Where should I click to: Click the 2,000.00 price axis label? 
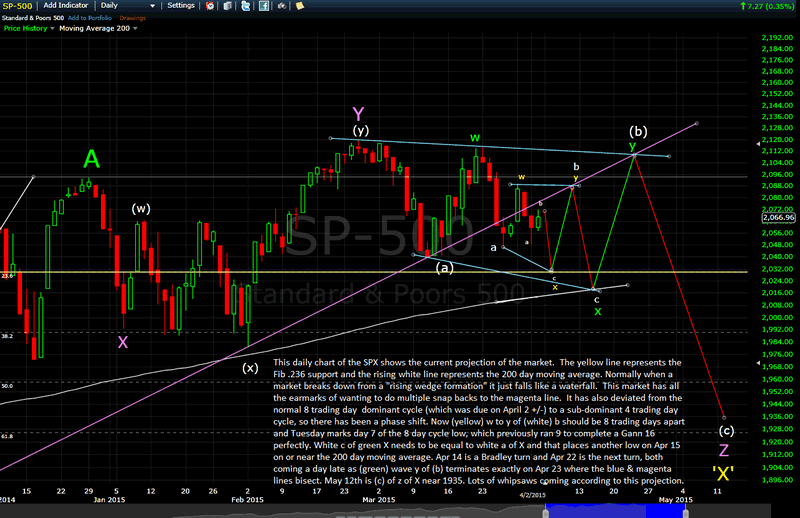point(777,317)
